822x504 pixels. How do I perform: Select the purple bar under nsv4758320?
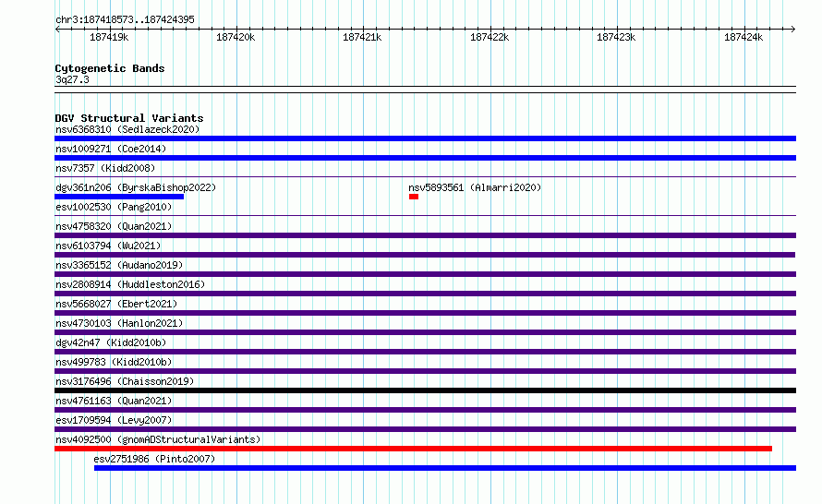pyautogui.click(x=425, y=235)
